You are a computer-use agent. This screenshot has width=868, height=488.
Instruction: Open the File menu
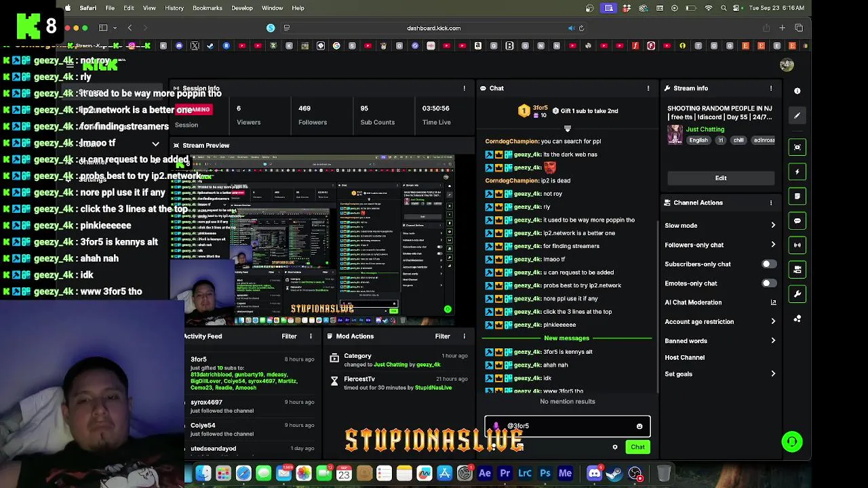coord(110,8)
